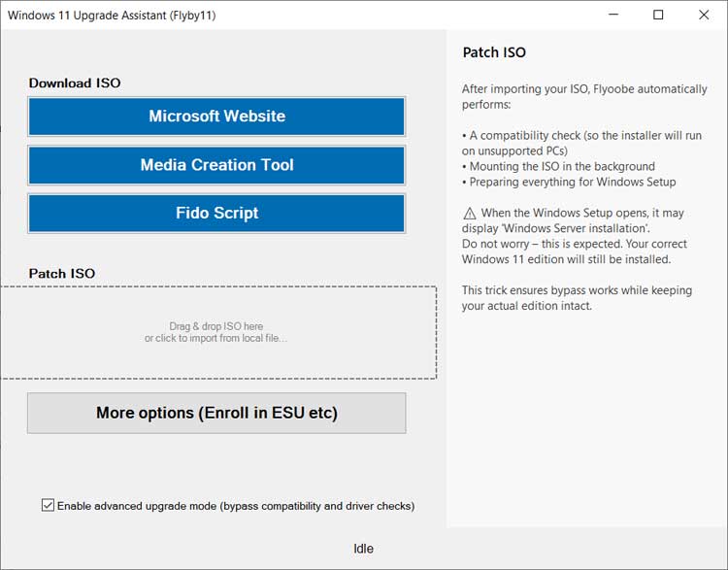Image resolution: width=728 pixels, height=570 pixels.
Task: Click the warning triangle icon in info panel
Action: (470, 214)
